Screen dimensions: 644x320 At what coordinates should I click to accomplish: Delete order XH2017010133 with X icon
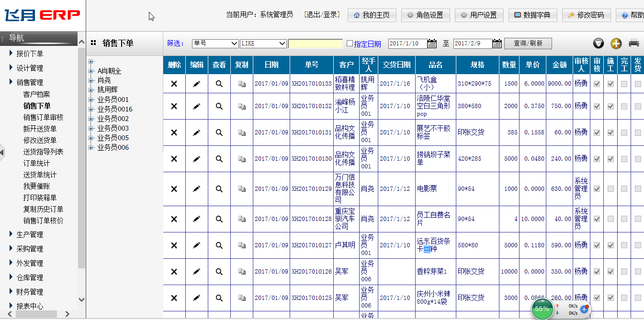coord(174,84)
